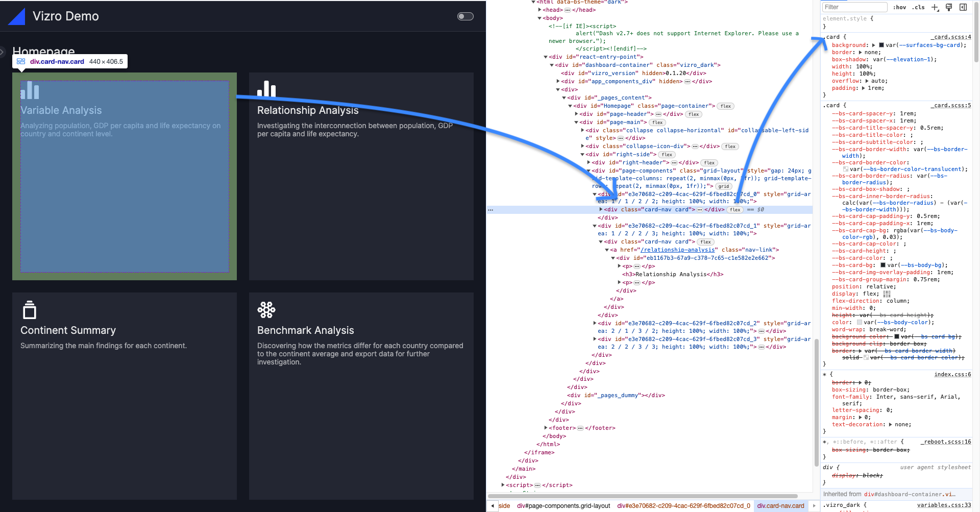Expand the background property in .card rule
The height and width of the screenshot is (512, 980).
tap(874, 45)
